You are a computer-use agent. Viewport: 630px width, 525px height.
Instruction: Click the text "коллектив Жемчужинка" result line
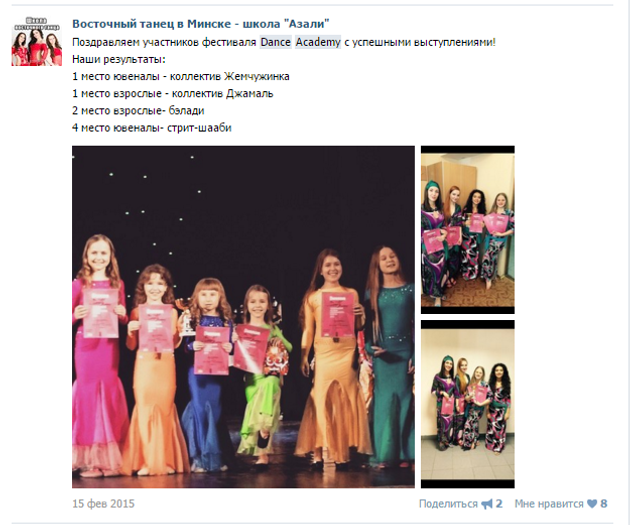pos(230,76)
